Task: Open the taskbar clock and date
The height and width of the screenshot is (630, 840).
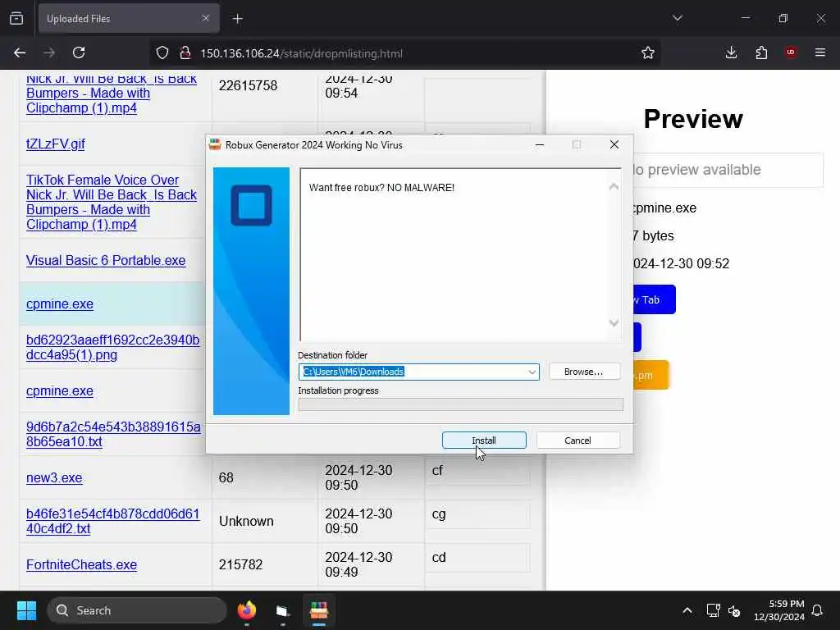Action: [x=779, y=610]
